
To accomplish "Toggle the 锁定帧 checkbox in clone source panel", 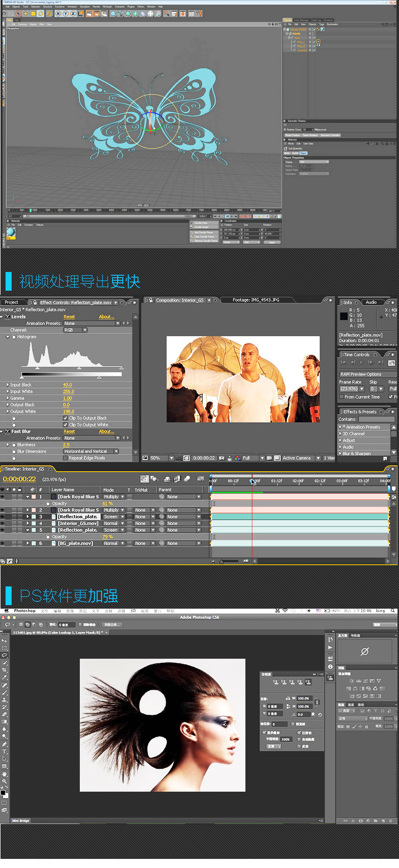I will click(292, 724).
